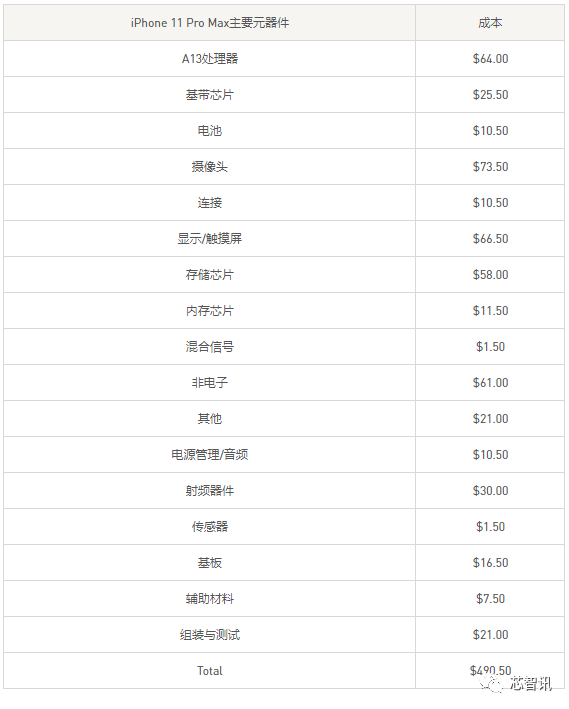Click the 电源管理/音频 cell

pos(209,454)
